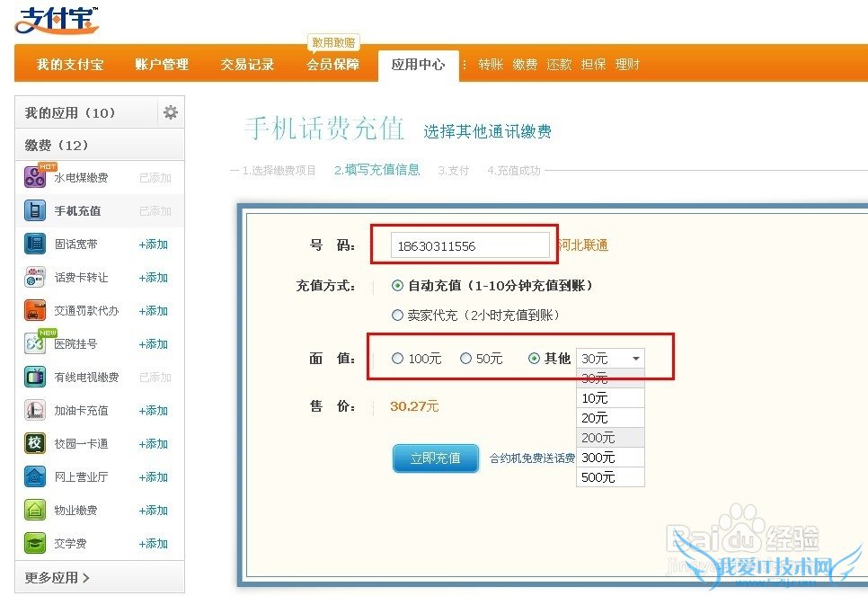Select the 其他 amount option
The image size is (868, 596).
pos(534,359)
